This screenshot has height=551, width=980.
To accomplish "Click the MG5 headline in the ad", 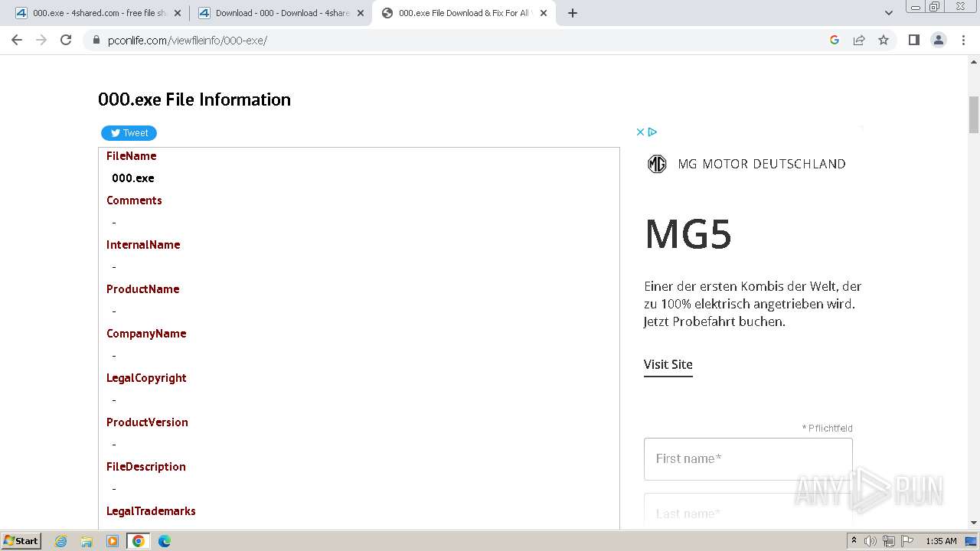I will tap(688, 234).
